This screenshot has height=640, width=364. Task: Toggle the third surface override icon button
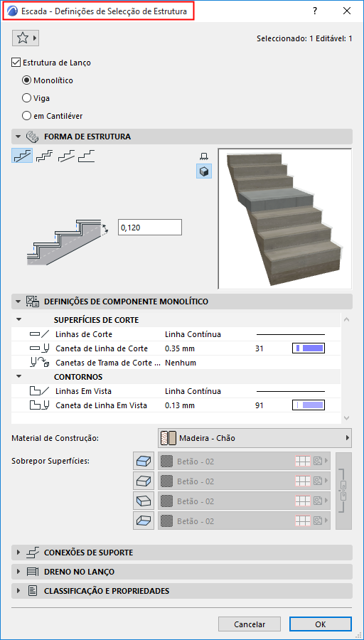[x=144, y=501]
